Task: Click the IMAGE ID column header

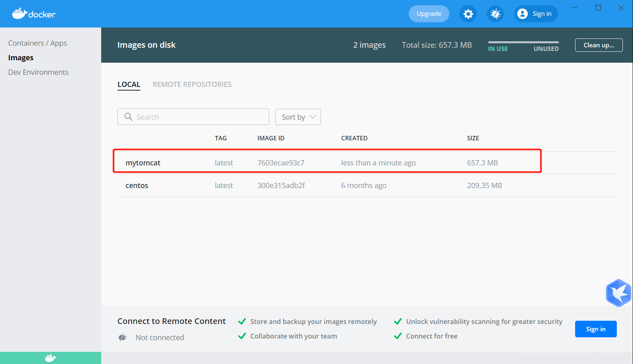Action: pos(271,138)
